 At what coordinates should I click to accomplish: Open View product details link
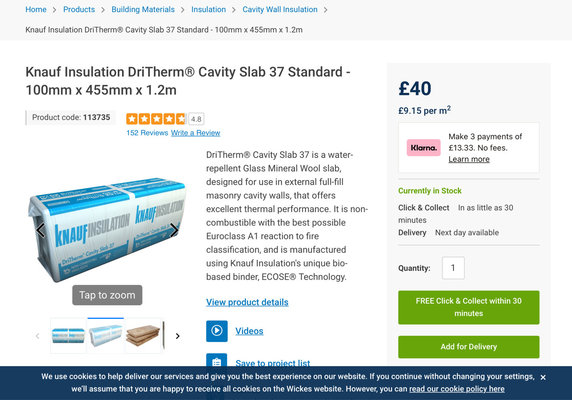coord(247,302)
